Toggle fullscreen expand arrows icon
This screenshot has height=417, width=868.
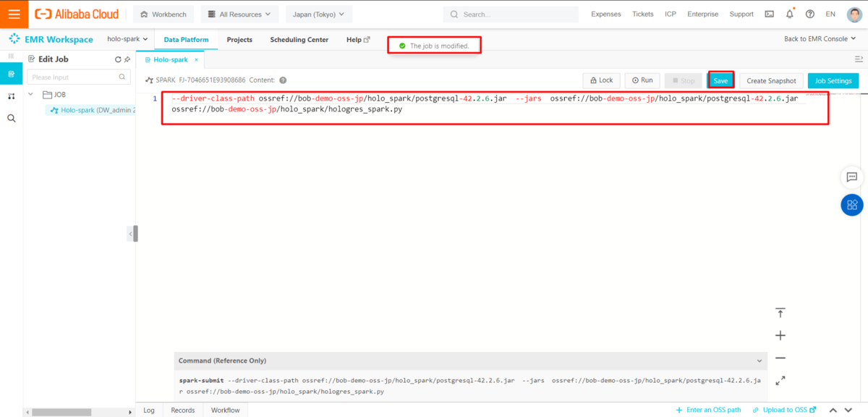click(780, 381)
